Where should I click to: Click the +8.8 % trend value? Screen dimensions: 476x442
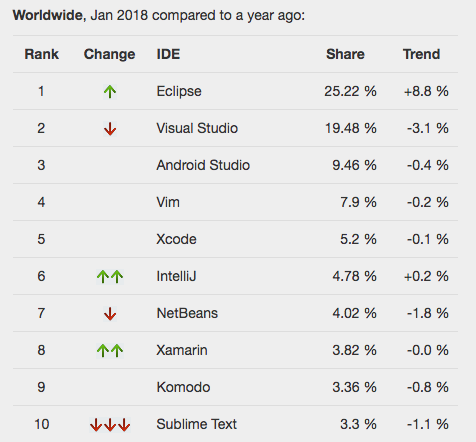click(x=426, y=91)
